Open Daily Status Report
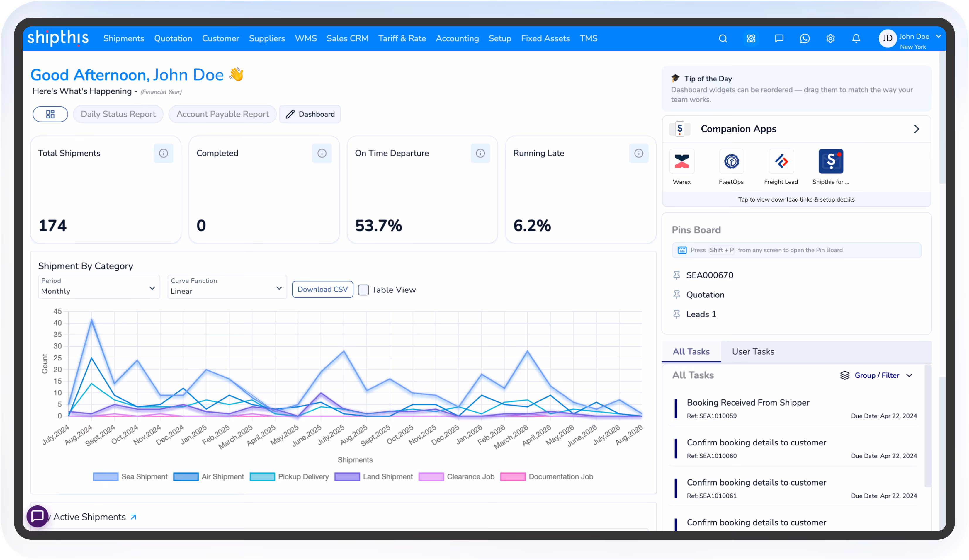Viewport: 969px width, 560px height. click(x=118, y=114)
